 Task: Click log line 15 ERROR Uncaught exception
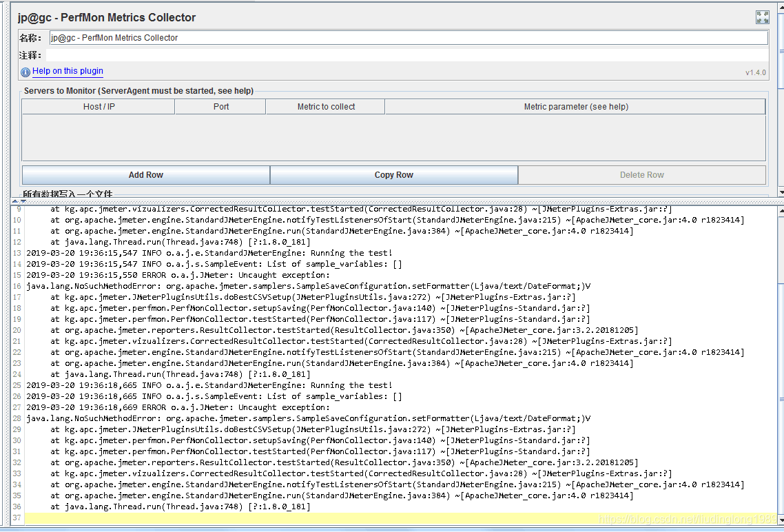coord(178,275)
